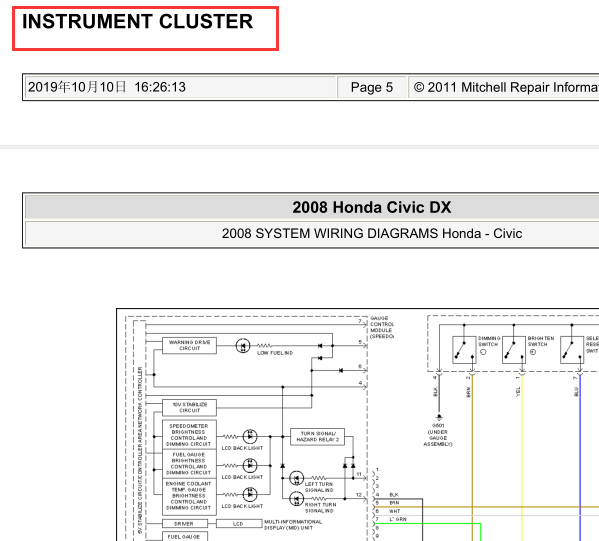
Task: Click the TURN SIGNAL/HAZARD RELAY 2 box
Action: [x=317, y=437]
